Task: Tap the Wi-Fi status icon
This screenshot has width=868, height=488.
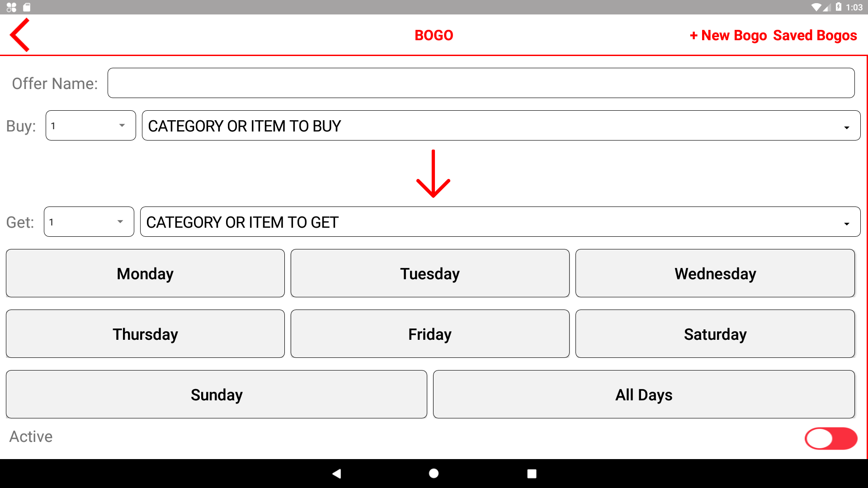Action: coord(816,7)
